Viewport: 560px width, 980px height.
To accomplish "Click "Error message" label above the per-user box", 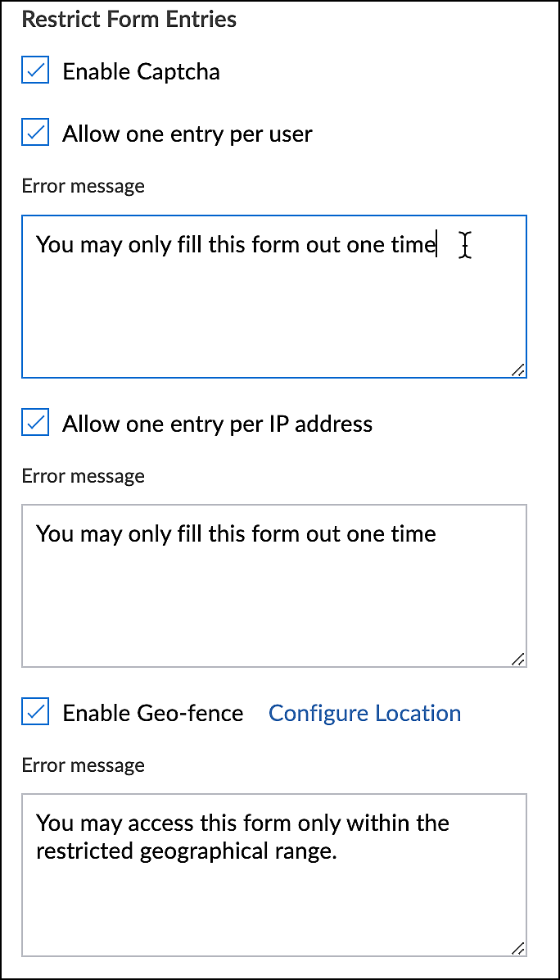I will [83, 186].
